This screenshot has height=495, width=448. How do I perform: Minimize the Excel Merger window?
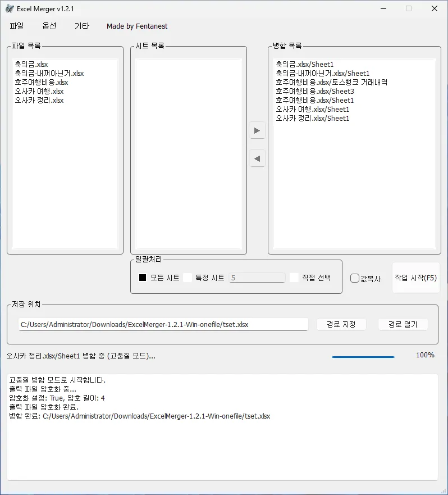click(x=383, y=9)
